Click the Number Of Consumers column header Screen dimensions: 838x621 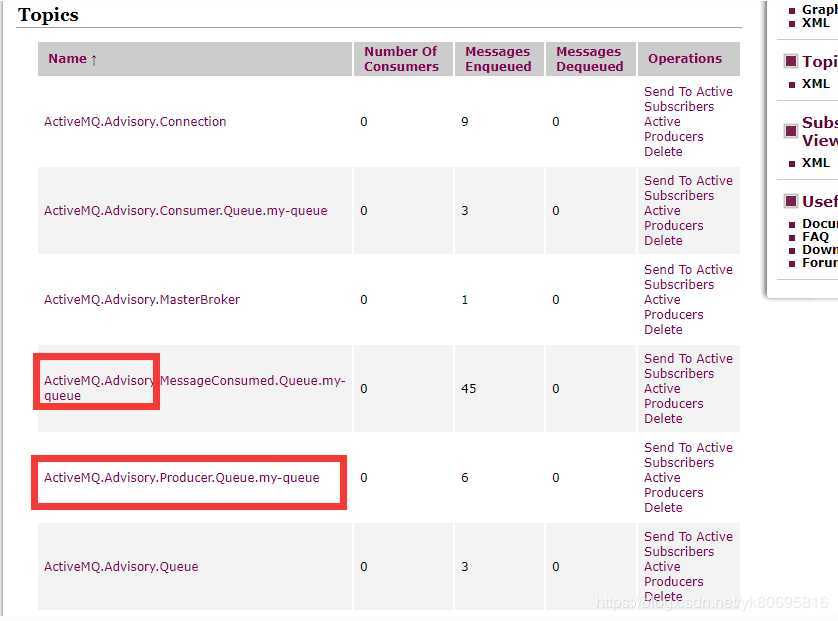click(401, 59)
